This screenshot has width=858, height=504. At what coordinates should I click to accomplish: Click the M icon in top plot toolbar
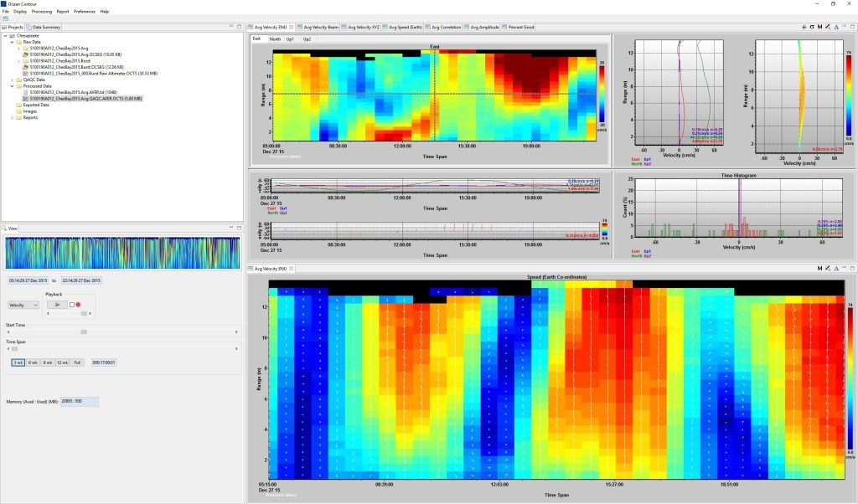click(x=819, y=27)
